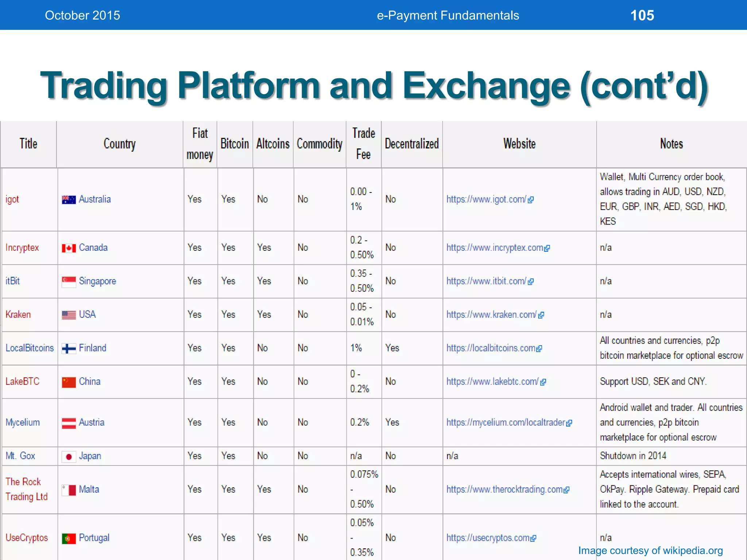
Task: Click the 'October 2015' header date
Action: [x=82, y=15]
